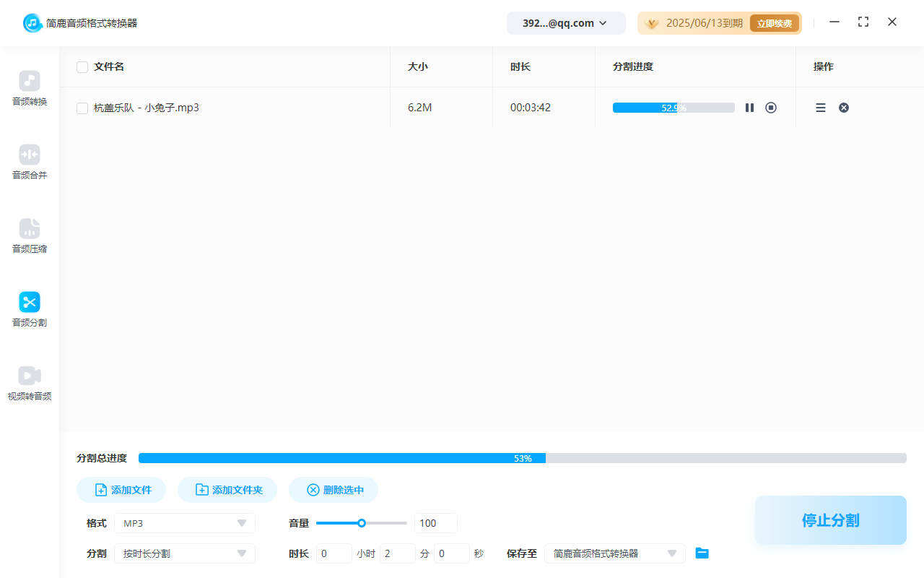Open the 格式 MP3 dropdown
Image resolution: width=924 pixels, height=578 pixels.
tap(184, 522)
